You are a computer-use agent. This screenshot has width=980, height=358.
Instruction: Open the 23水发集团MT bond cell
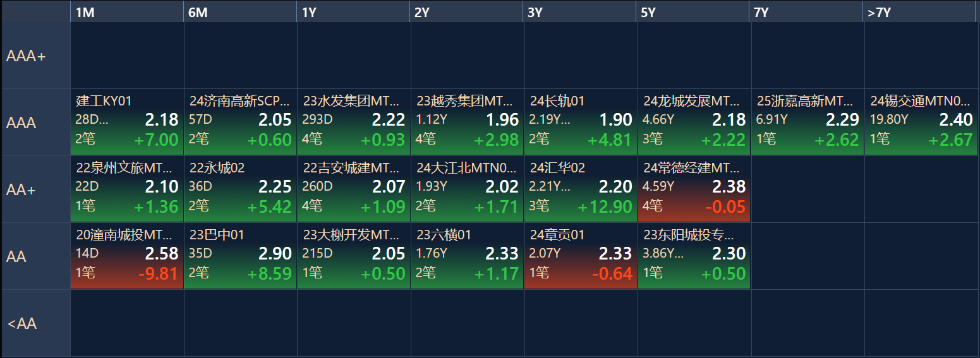pyautogui.click(x=354, y=122)
